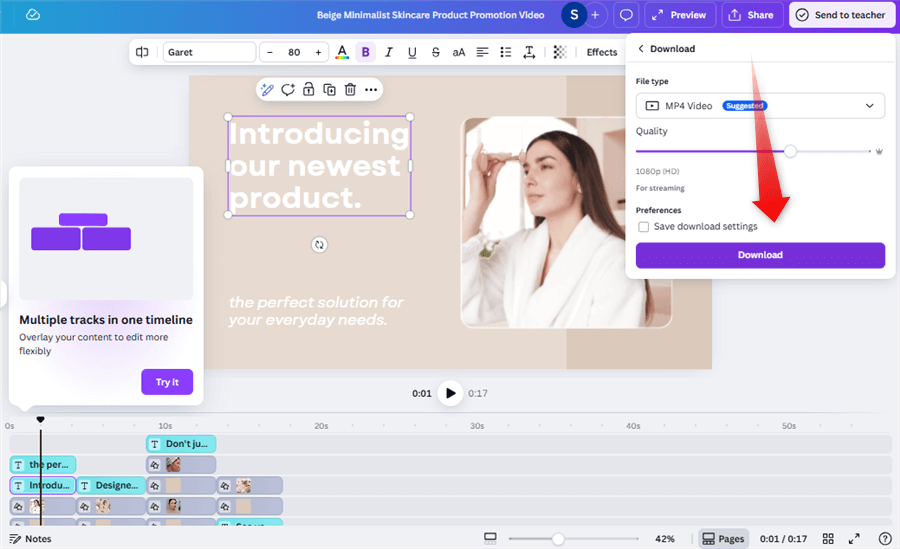
Task: Open the text color picker
Action: 342,52
